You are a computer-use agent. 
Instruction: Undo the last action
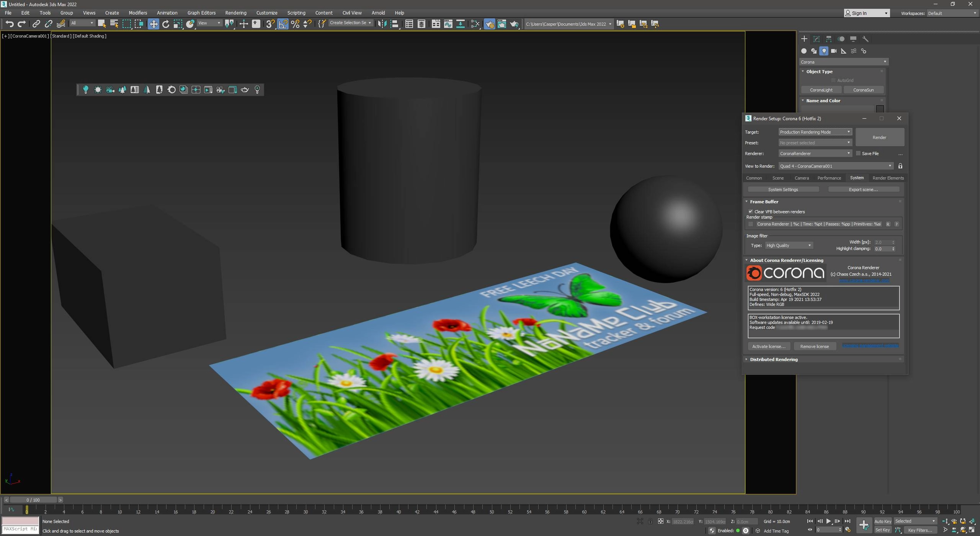pyautogui.click(x=10, y=24)
